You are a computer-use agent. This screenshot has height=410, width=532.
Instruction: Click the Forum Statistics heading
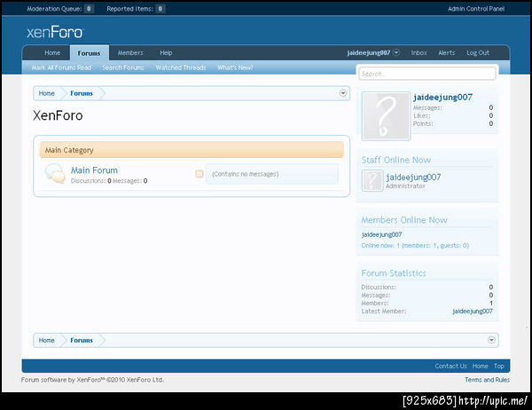(394, 273)
